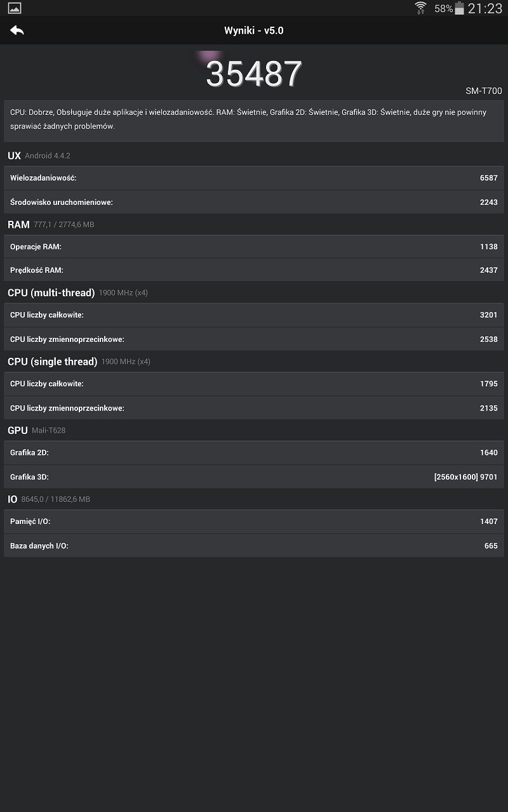The height and width of the screenshot is (812, 508).
Task: Select the Operacje RAM row
Action: (254, 247)
